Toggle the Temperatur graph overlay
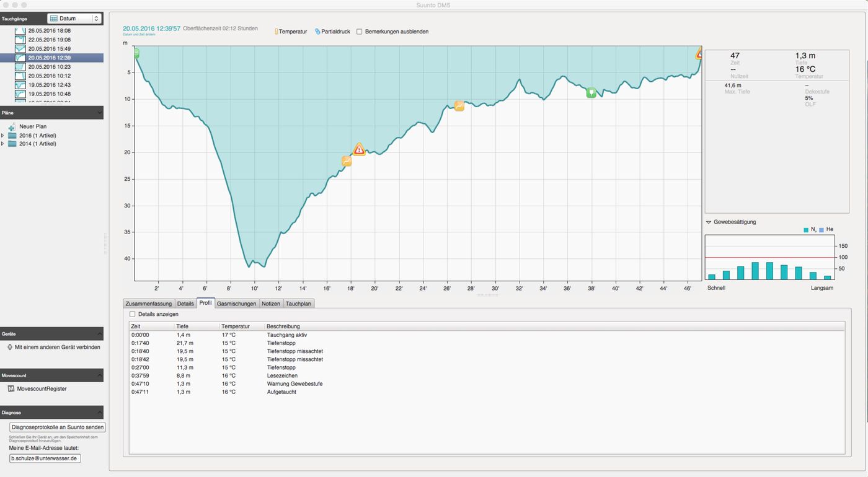Viewport: 868px width, 477px height. [x=291, y=32]
